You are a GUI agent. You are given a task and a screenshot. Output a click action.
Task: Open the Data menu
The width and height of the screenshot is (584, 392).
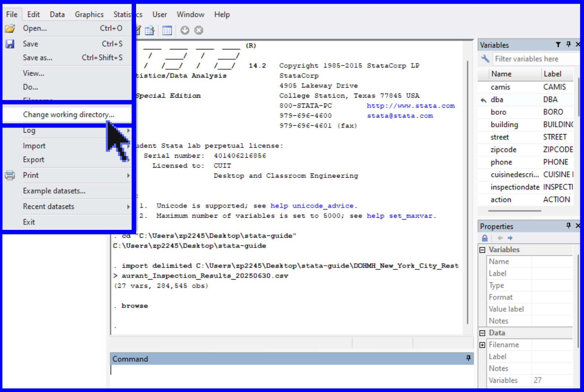tap(57, 14)
